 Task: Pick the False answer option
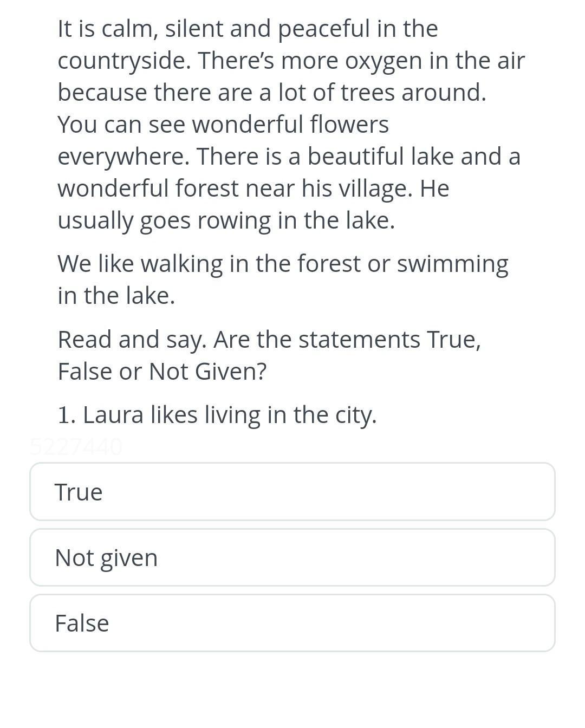(292, 623)
